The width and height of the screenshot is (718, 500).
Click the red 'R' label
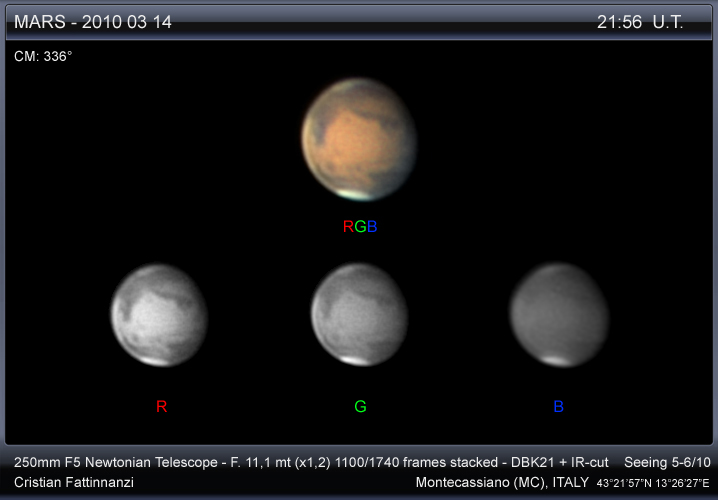pos(161,406)
